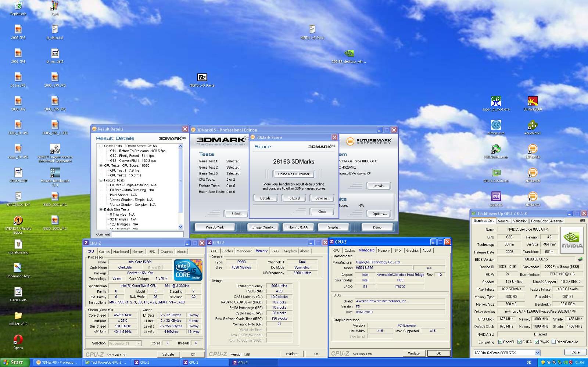Launch the 3DMark03 desktop shortcut
Screen dimensions: 588x367
coord(533,199)
